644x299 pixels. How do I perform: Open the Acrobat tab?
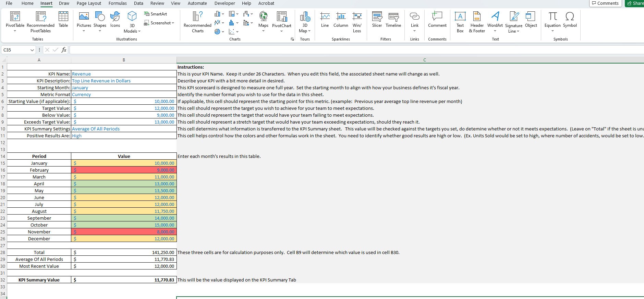click(x=266, y=3)
